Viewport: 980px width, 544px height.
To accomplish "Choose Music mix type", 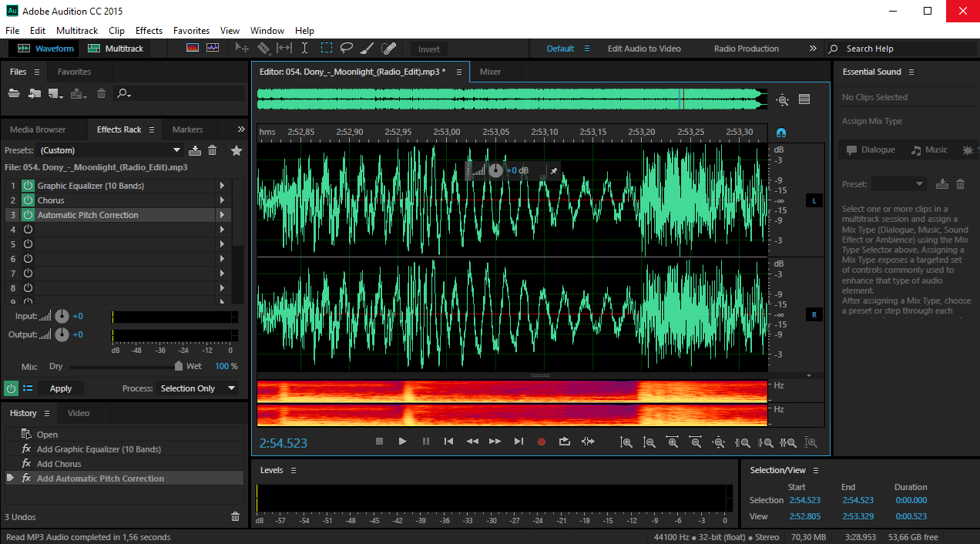I will coord(929,149).
